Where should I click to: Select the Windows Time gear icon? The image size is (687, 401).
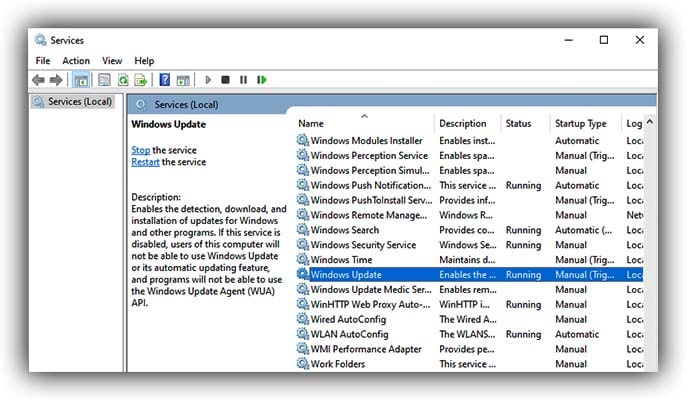point(302,259)
